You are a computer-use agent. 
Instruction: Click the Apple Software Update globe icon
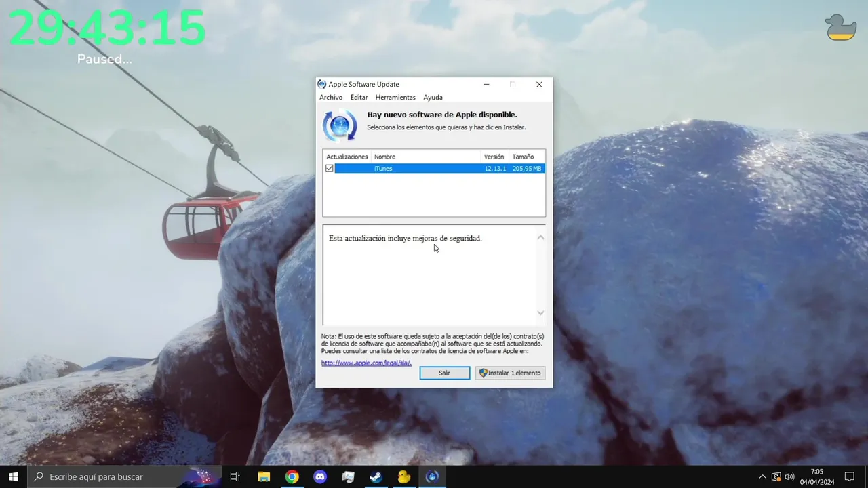coord(340,125)
